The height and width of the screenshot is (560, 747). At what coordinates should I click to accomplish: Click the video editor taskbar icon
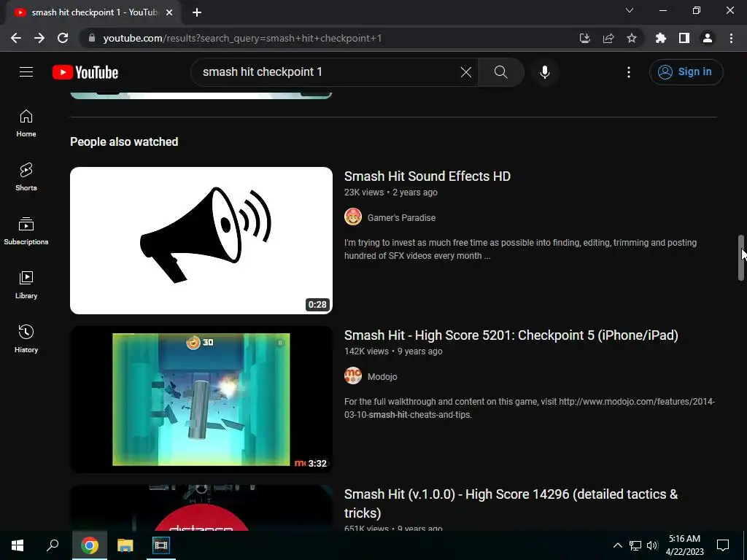pyautogui.click(x=161, y=545)
